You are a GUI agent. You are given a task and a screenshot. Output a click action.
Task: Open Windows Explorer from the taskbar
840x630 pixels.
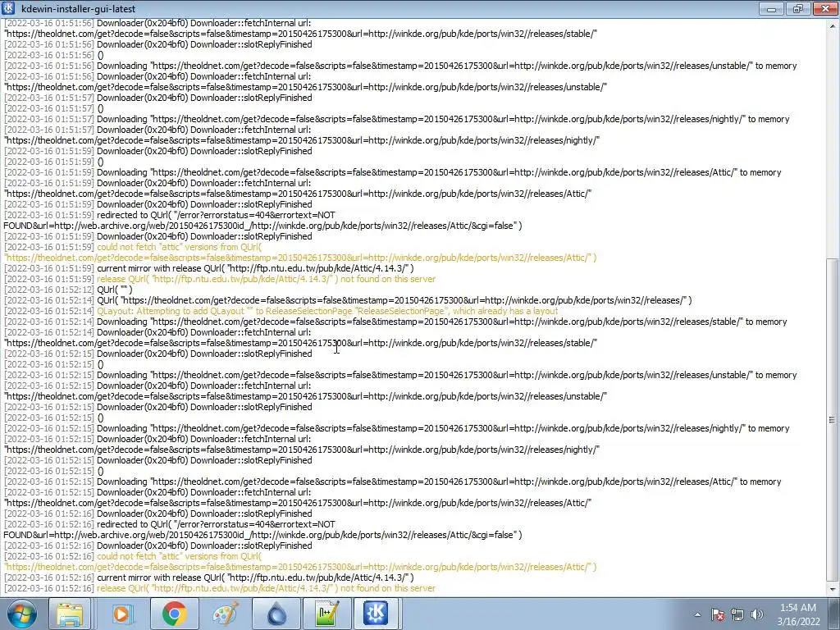tap(71, 614)
